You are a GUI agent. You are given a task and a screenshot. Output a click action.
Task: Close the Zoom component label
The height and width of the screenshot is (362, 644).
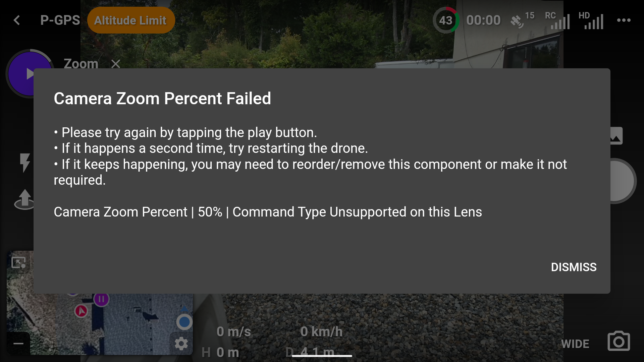click(x=116, y=64)
